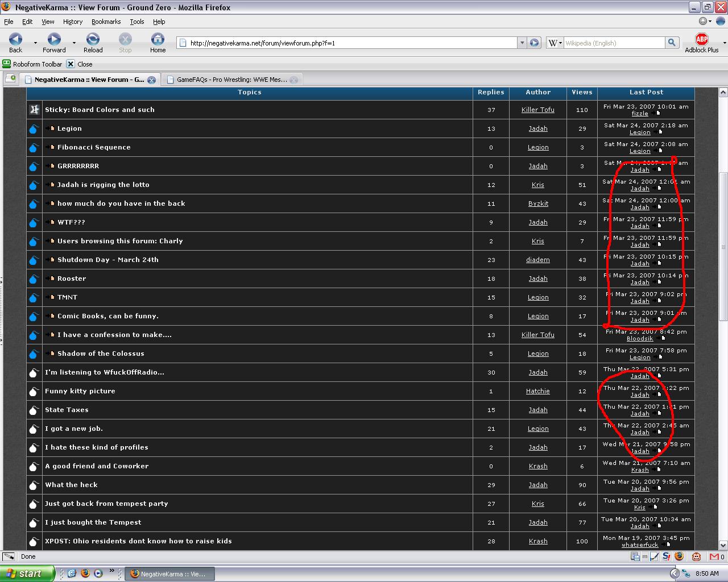Open the address bar history dropdown
The image size is (728, 582).
coord(522,43)
